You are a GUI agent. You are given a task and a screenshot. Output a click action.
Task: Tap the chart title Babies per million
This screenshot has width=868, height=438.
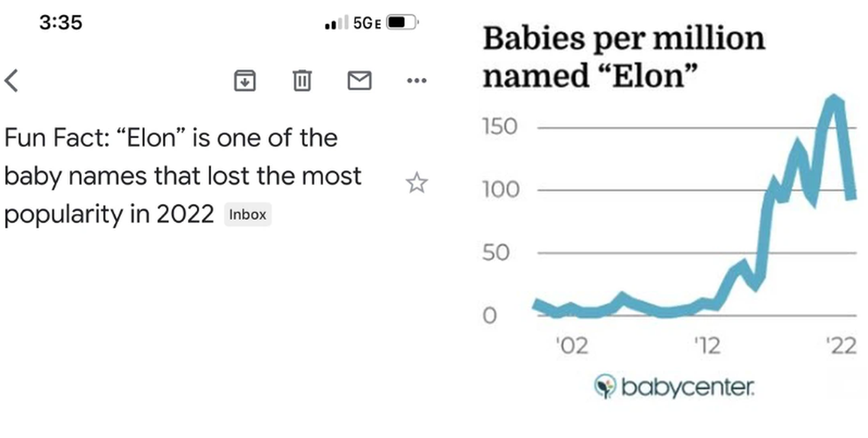(x=623, y=56)
